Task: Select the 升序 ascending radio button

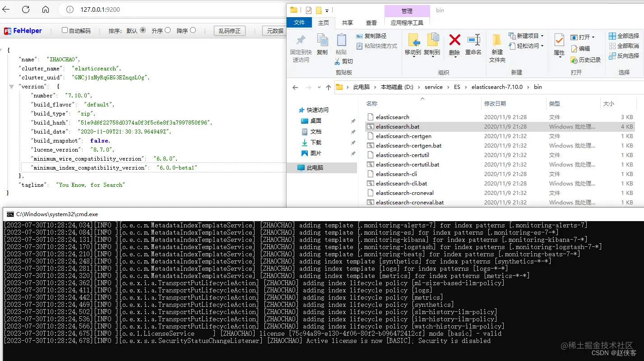Action: click(168, 30)
